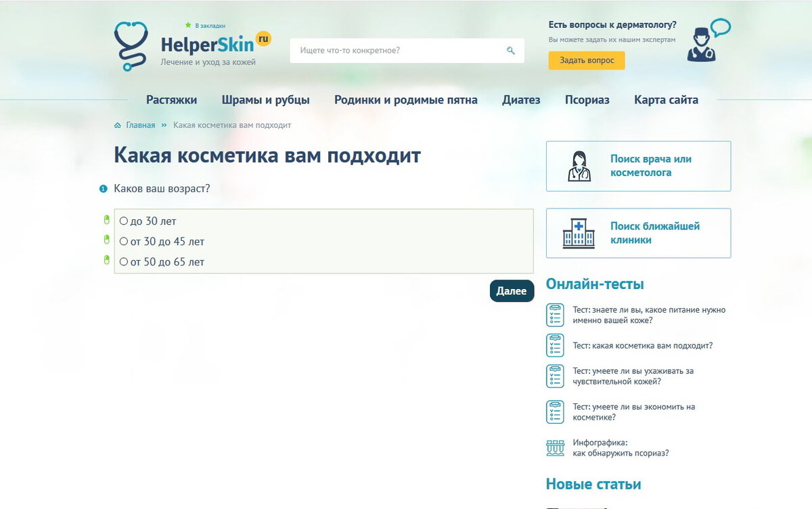Click the 'Далее' button

click(512, 291)
